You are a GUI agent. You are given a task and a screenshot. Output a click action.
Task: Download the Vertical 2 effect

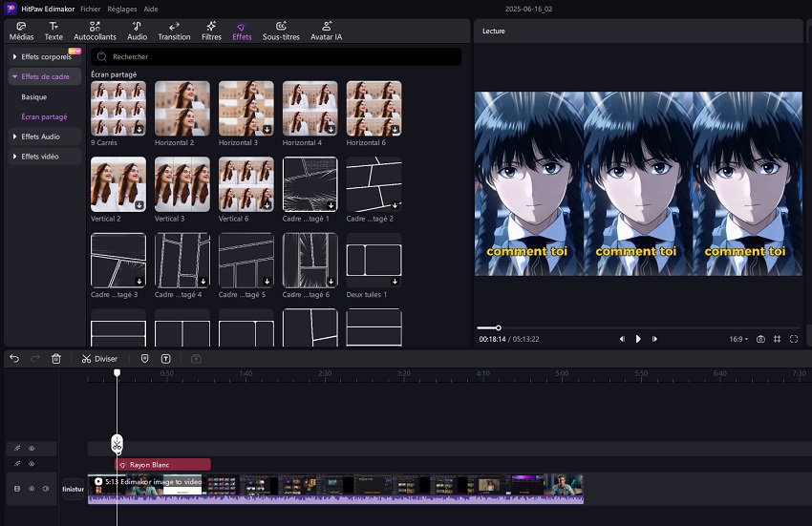point(139,205)
